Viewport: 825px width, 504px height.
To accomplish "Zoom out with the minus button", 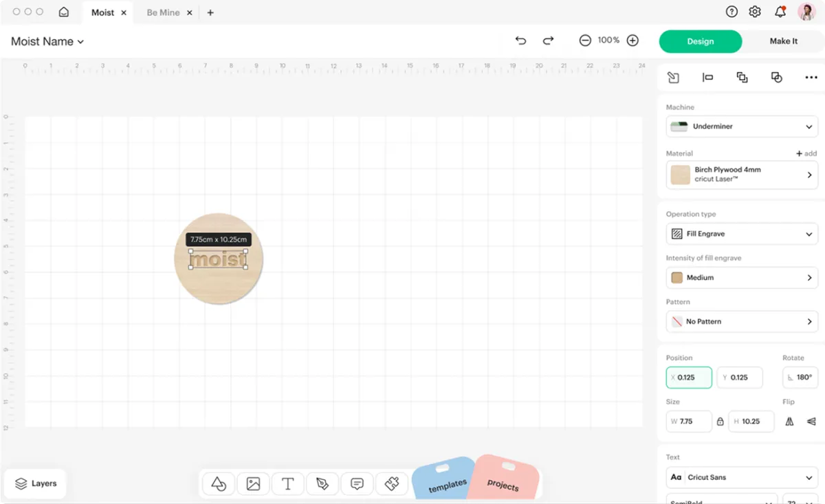I will point(585,41).
